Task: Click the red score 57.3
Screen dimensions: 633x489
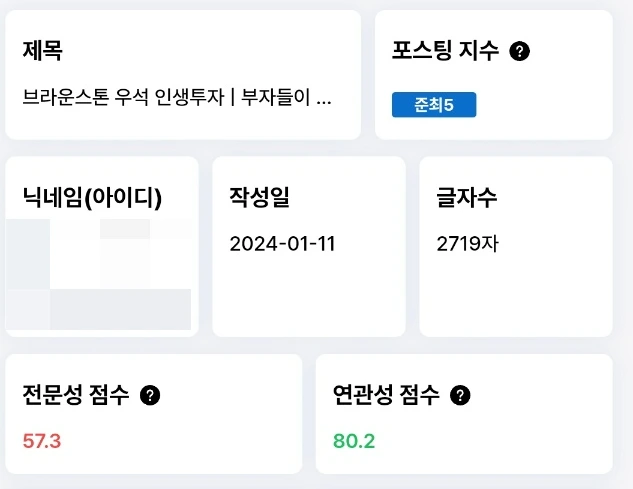Action: coord(42,441)
